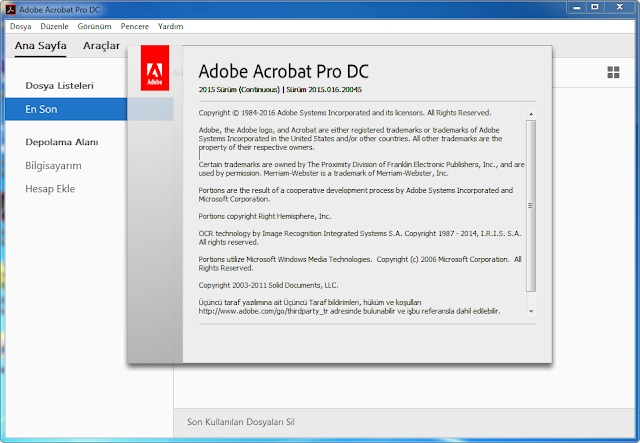Open the Düzenle menu
The height and width of the screenshot is (443, 640).
pos(54,26)
